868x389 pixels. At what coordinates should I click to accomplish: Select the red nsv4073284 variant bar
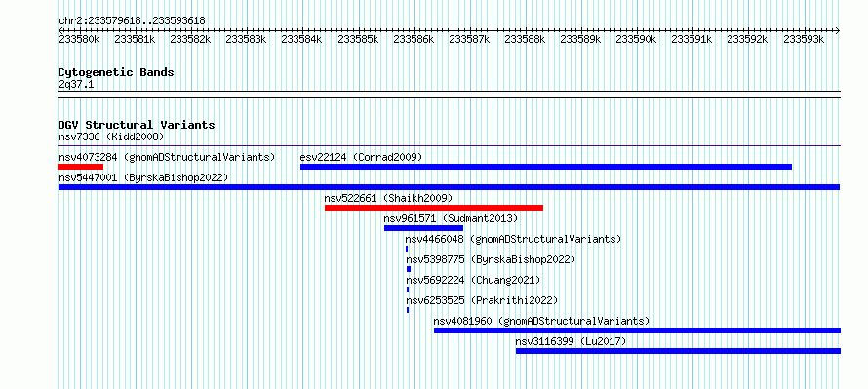80,167
